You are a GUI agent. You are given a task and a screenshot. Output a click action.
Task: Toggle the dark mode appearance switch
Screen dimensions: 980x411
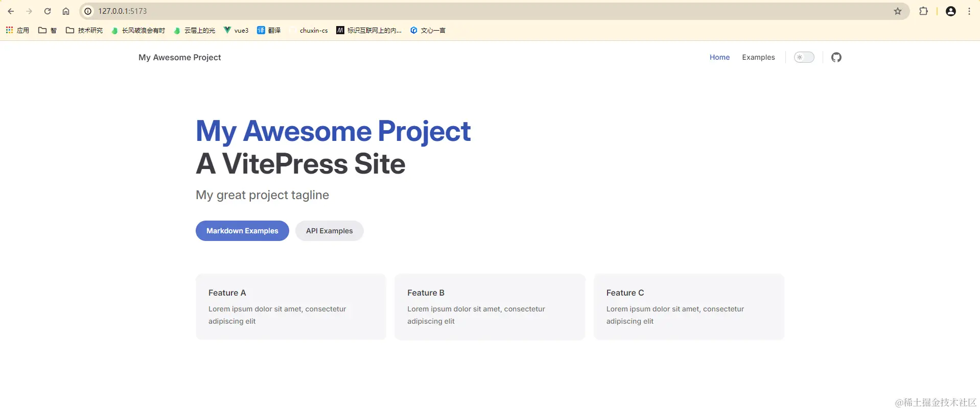pyautogui.click(x=804, y=57)
